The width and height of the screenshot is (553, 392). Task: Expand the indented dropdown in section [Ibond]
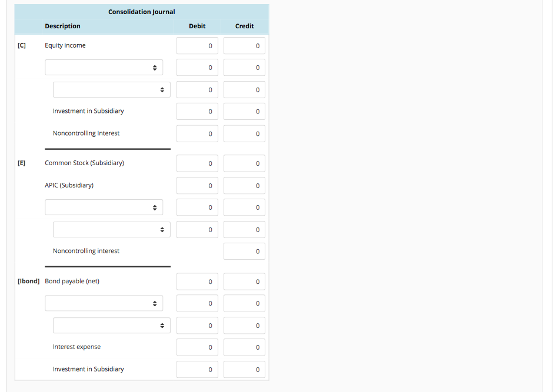click(x=111, y=325)
